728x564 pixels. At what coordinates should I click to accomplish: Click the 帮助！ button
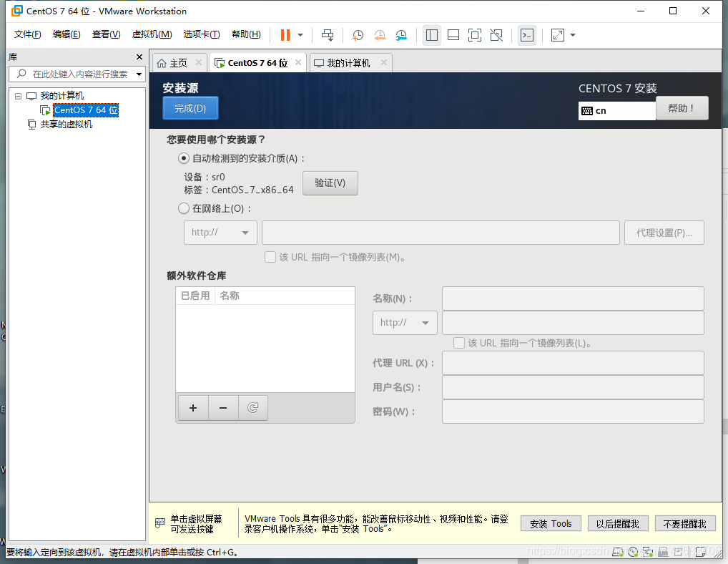click(682, 108)
